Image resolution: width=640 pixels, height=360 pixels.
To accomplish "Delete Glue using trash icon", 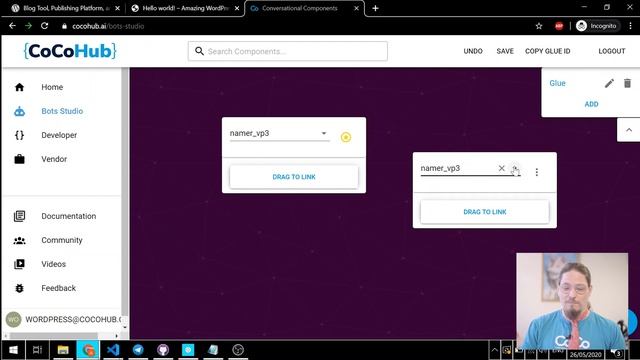I will pyautogui.click(x=627, y=83).
